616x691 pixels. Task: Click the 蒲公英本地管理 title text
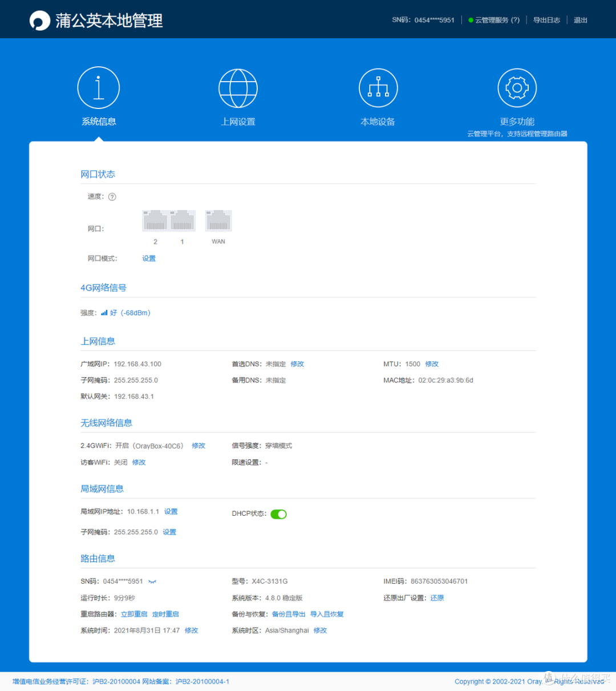click(x=109, y=21)
